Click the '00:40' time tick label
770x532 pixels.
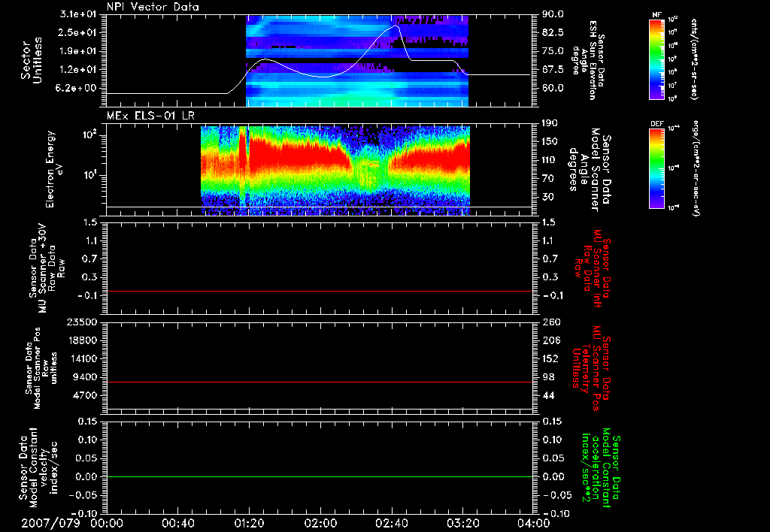pos(177,523)
